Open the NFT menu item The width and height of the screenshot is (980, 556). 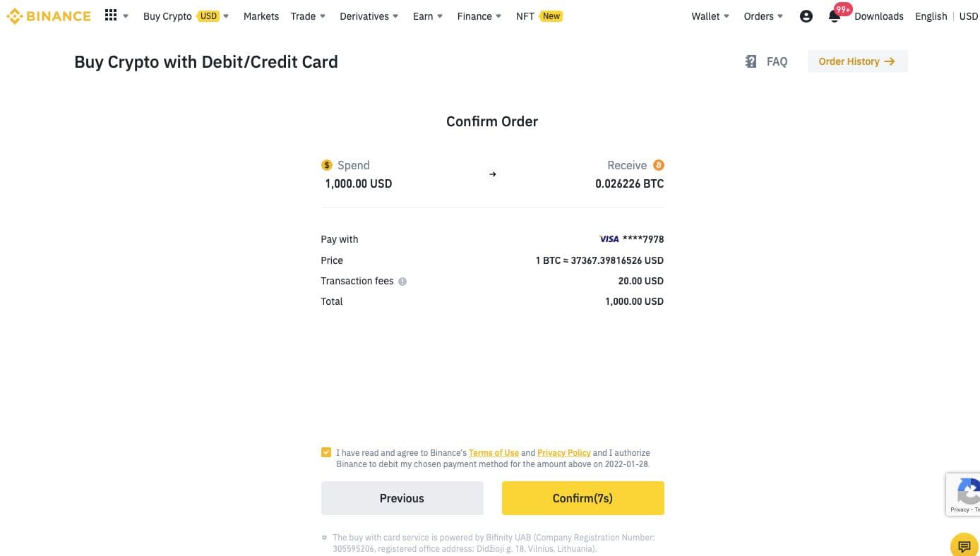click(x=525, y=16)
